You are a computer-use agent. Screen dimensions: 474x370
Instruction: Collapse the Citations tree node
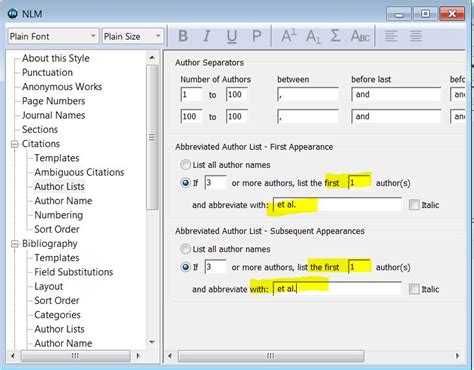(x=14, y=144)
